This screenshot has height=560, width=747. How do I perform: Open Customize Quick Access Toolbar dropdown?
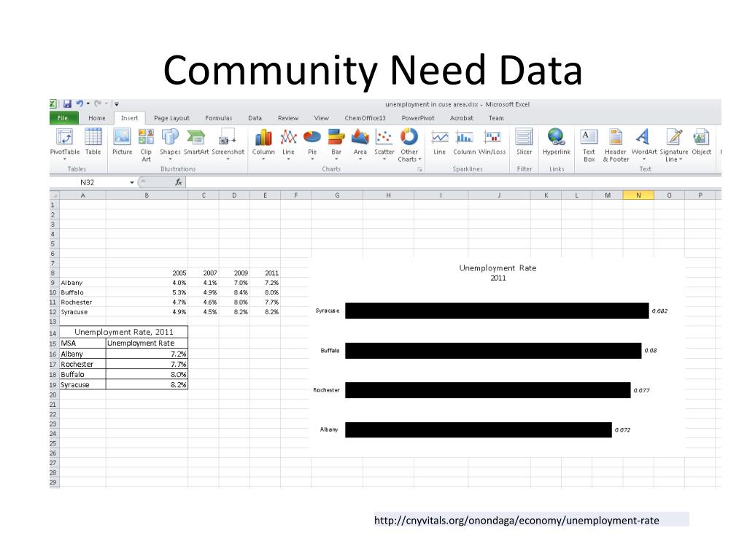(116, 104)
